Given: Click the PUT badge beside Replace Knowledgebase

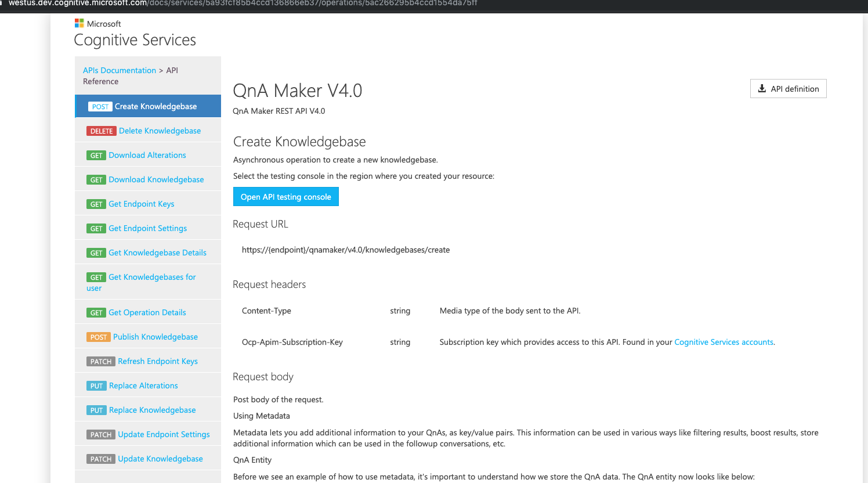Looking at the screenshot, I should [x=96, y=410].
